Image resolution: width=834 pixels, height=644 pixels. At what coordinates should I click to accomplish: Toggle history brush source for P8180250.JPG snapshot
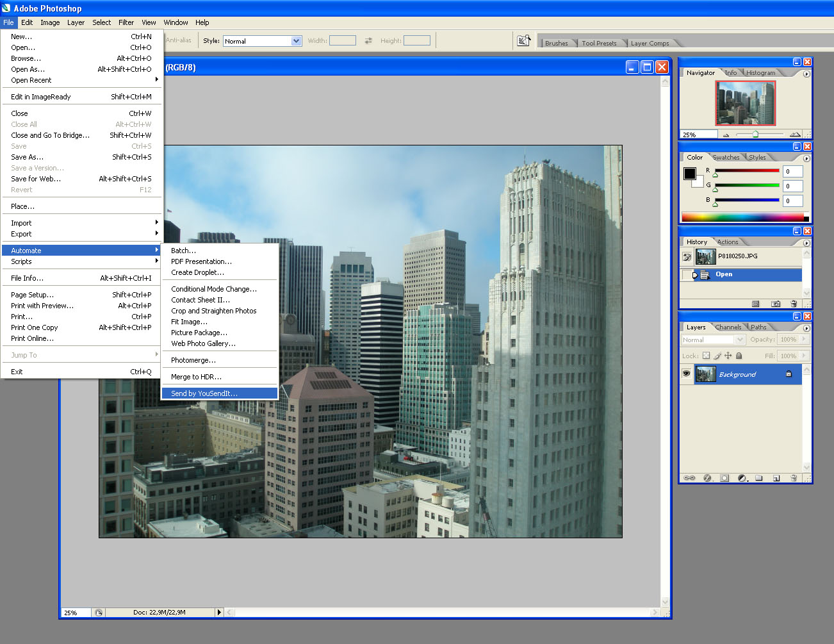(x=687, y=257)
